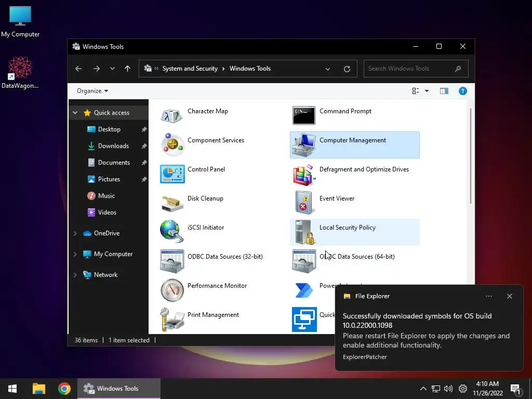Open recent locations dropdown arrow

click(112, 69)
